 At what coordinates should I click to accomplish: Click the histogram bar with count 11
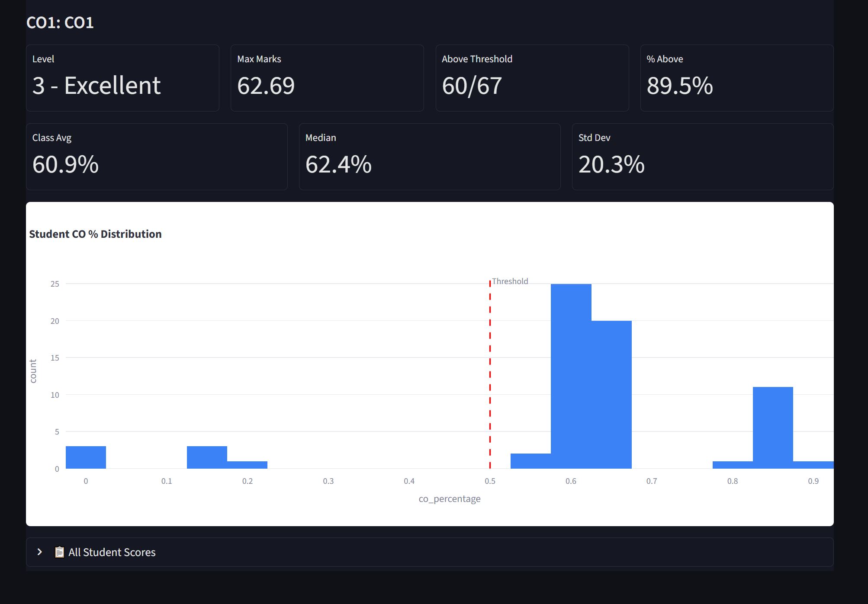[x=773, y=428]
